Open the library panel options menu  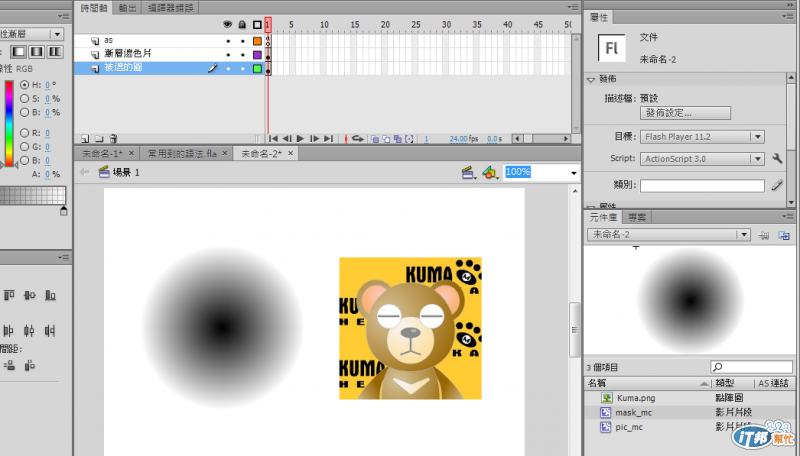click(x=788, y=216)
